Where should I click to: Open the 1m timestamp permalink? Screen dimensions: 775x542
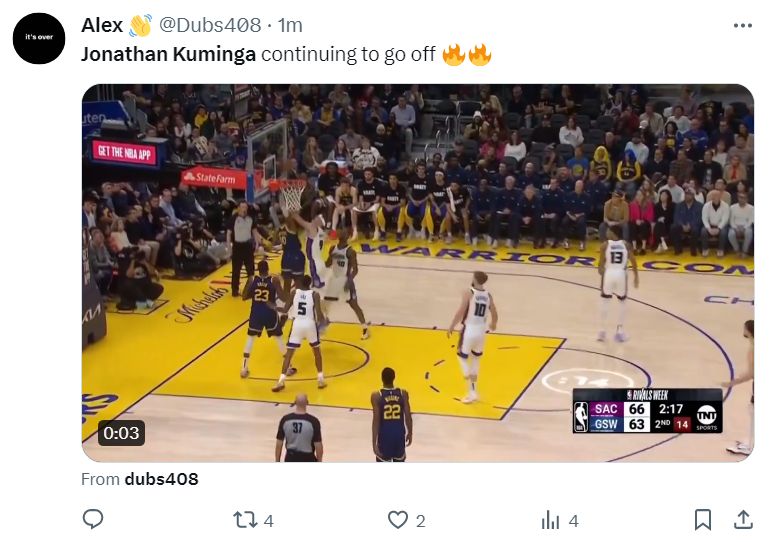tap(290, 25)
